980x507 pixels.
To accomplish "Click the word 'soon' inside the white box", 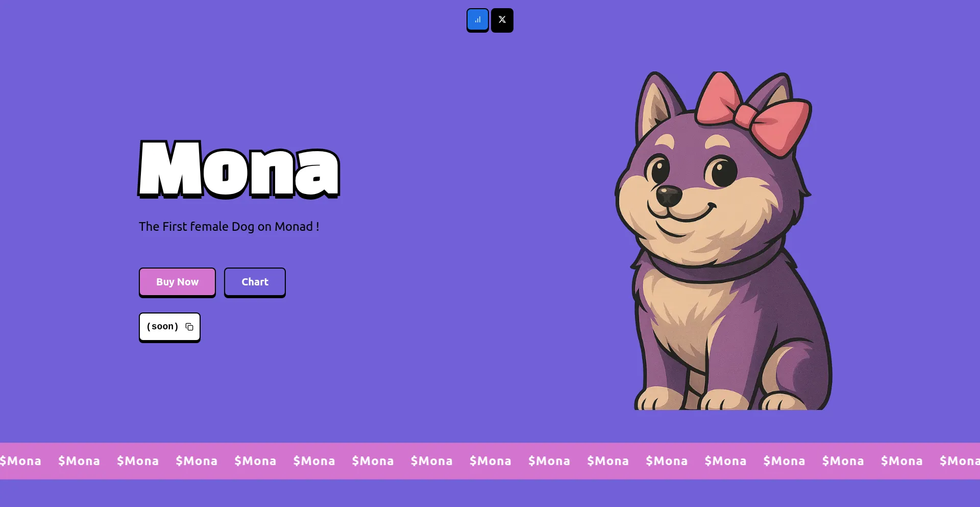I will coord(162,327).
